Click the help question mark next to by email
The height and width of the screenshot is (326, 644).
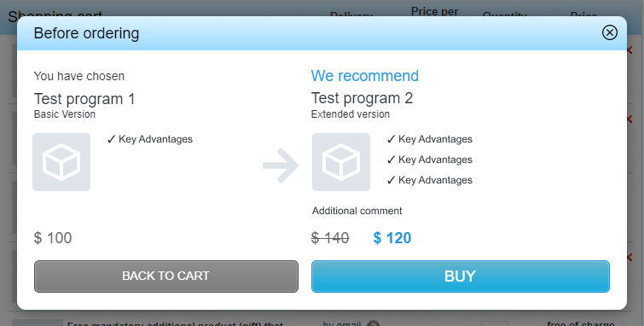pos(373,324)
